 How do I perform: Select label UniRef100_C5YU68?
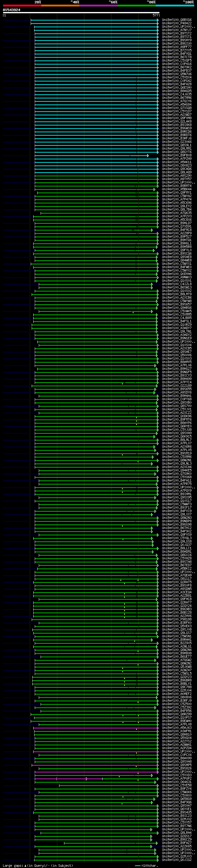pyautogui.click(x=177, y=477)
